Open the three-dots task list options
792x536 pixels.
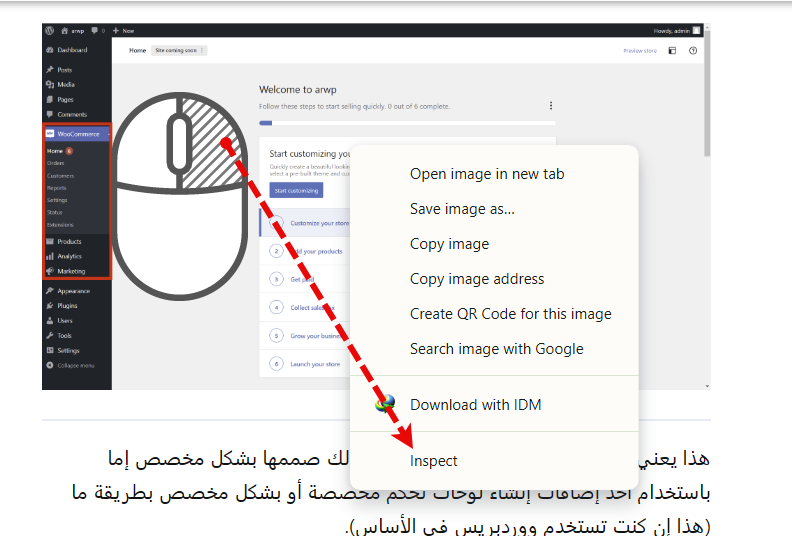tap(551, 106)
